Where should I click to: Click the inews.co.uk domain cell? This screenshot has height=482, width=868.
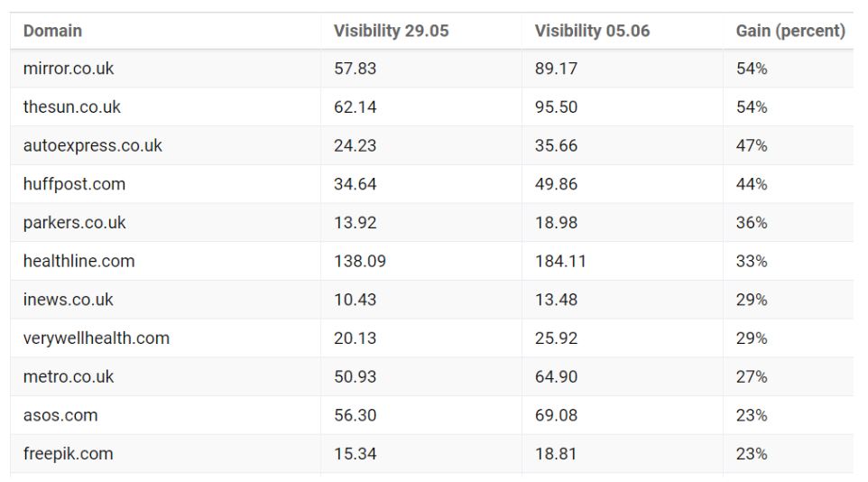click(68, 299)
